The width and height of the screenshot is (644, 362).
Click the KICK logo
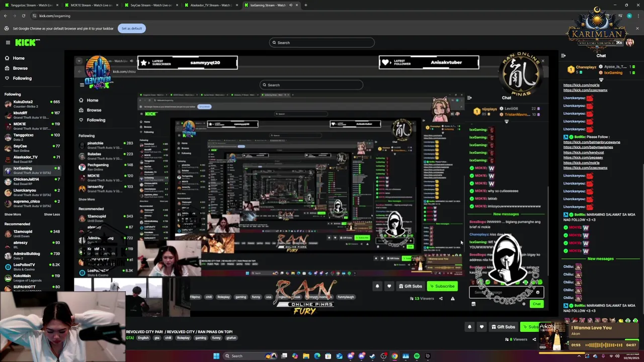(x=27, y=43)
